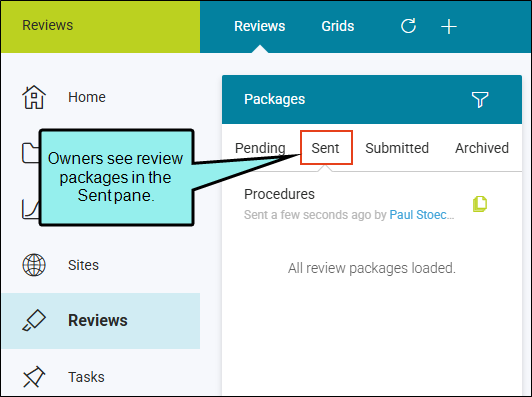Switch to the Pending packages tab

[260, 148]
